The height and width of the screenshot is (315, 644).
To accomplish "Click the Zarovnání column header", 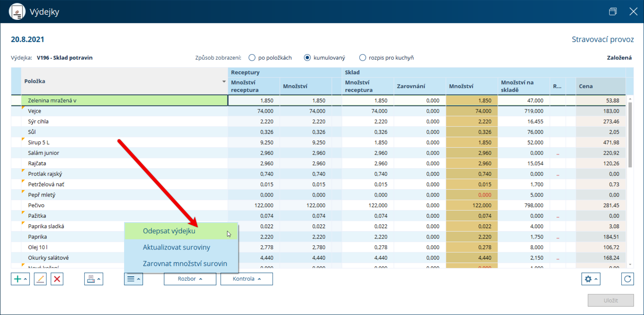I will (x=420, y=86).
